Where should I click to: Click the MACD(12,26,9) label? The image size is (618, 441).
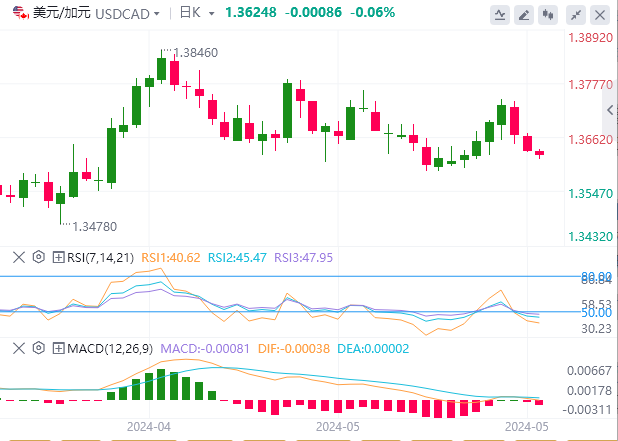coord(110,349)
